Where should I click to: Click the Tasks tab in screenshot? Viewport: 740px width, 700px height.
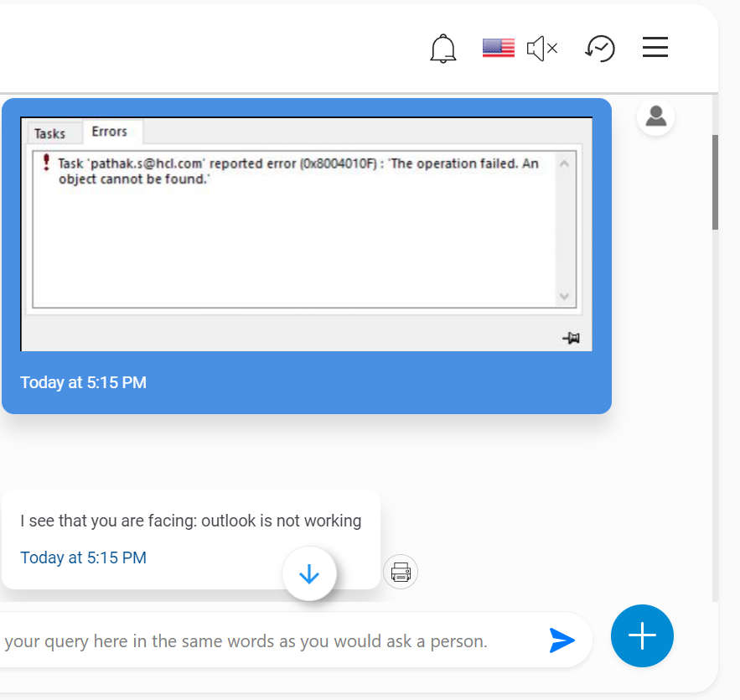[x=49, y=133]
